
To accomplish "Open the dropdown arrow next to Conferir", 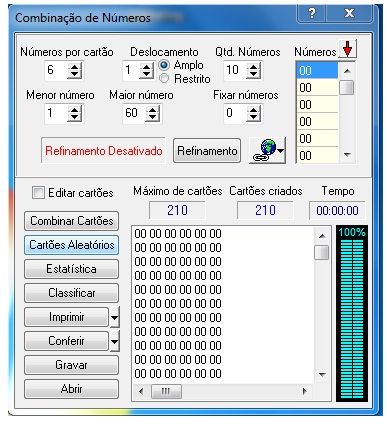I will click(x=115, y=341).
